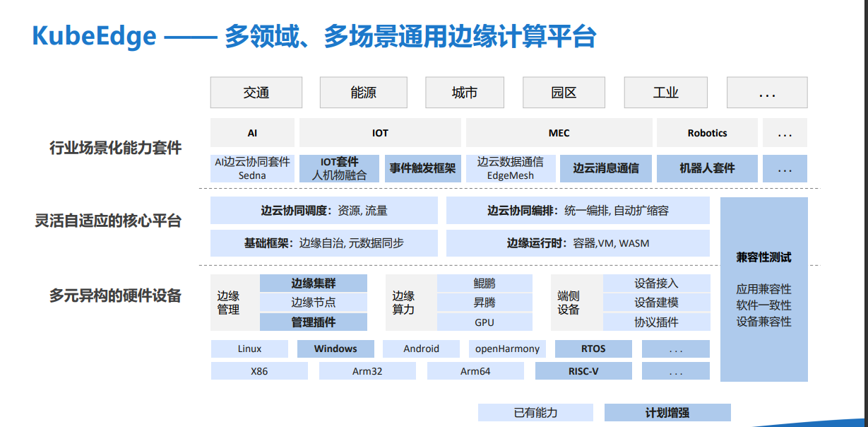Select the RISC-V architecture box
Image resolution: width=868 pixels, height=427 pixels.
583,370
